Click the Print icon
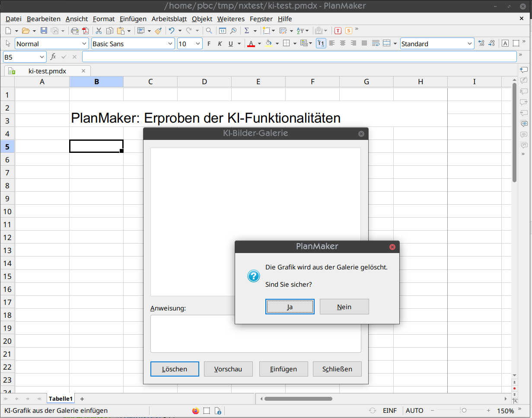The image size is (532, 418). [x=75, y=31]
